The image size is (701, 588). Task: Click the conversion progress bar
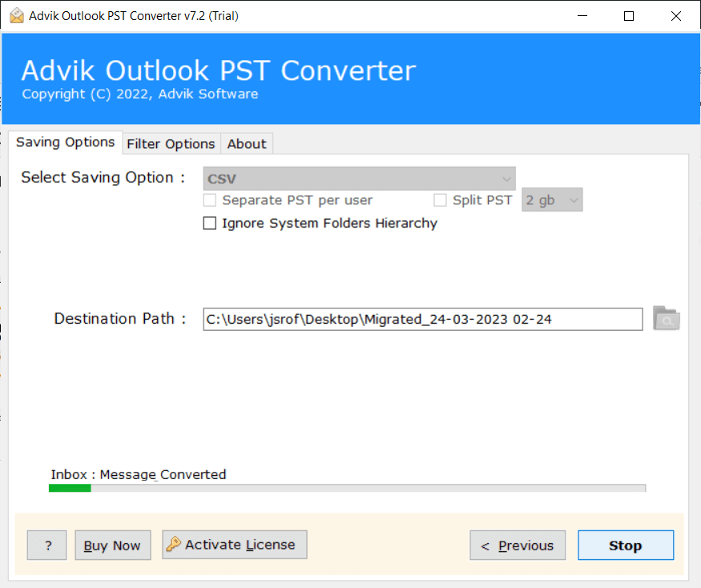point(348,488)
